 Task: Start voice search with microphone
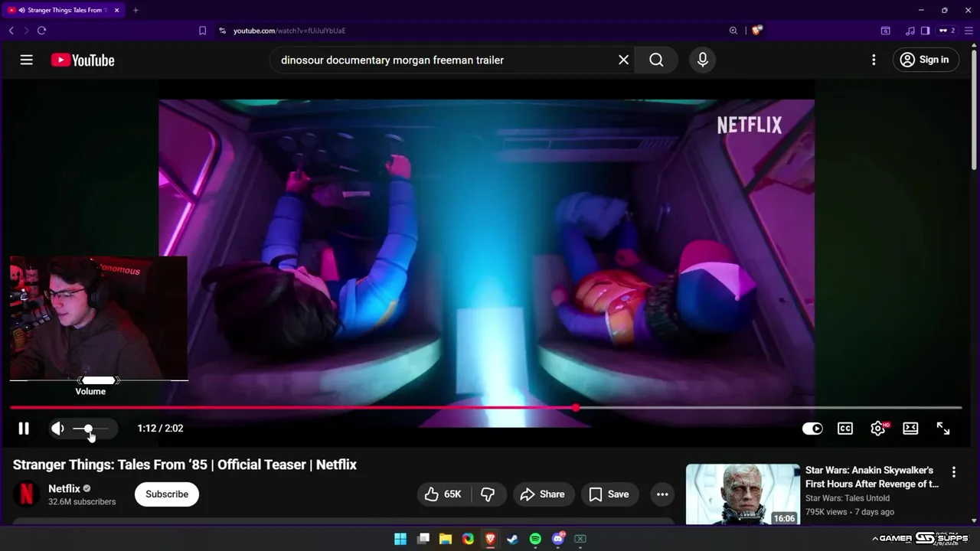point(703,60)
